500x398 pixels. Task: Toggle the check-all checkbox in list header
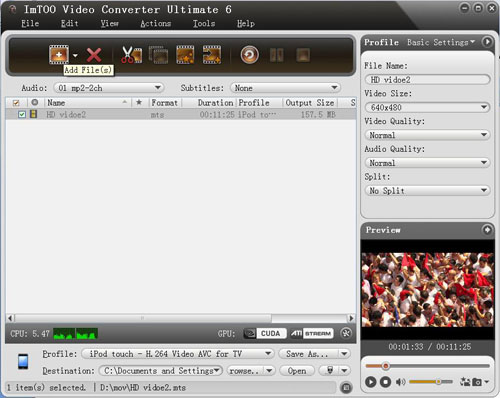(x=16, y=103)
